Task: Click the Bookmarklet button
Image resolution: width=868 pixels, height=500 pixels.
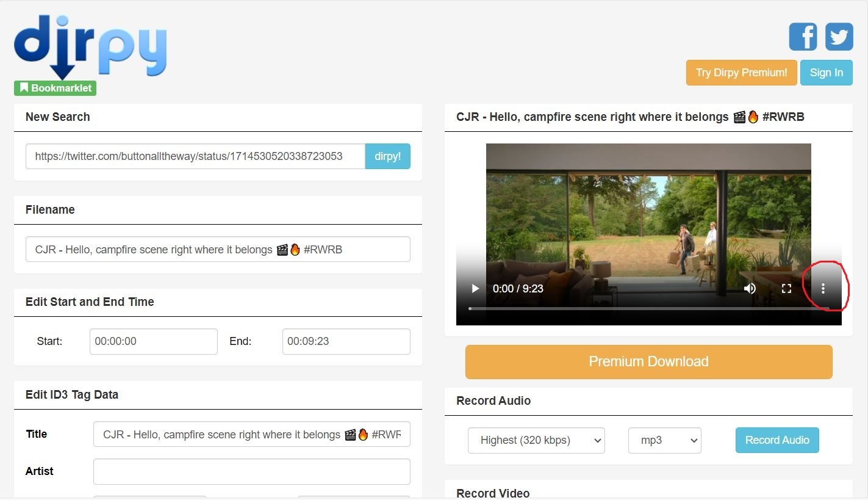Action: pyautogui.click(x=55, y=88)
